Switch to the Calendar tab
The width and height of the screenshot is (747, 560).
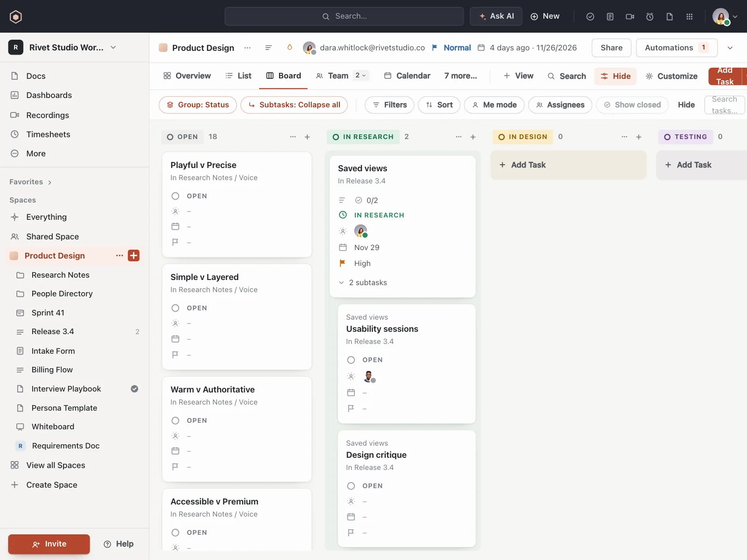407,76
